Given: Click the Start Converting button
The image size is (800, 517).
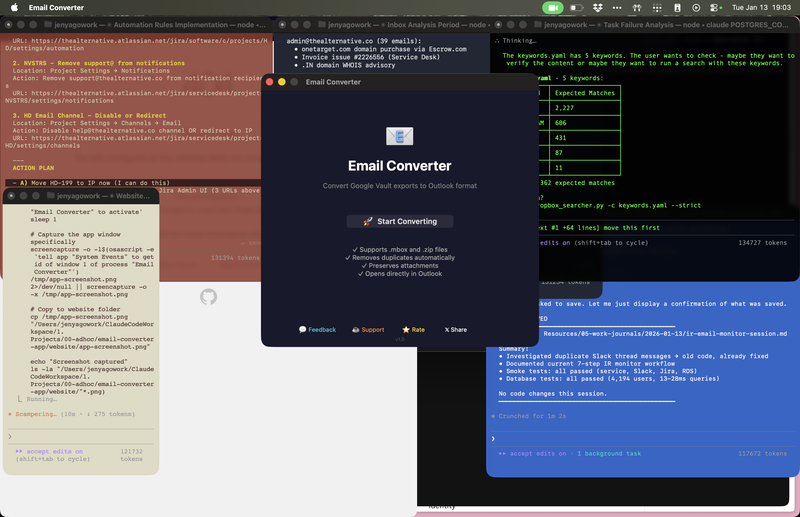Looking at the screenshot, I should pyautogui.click(x=399, y=221).
